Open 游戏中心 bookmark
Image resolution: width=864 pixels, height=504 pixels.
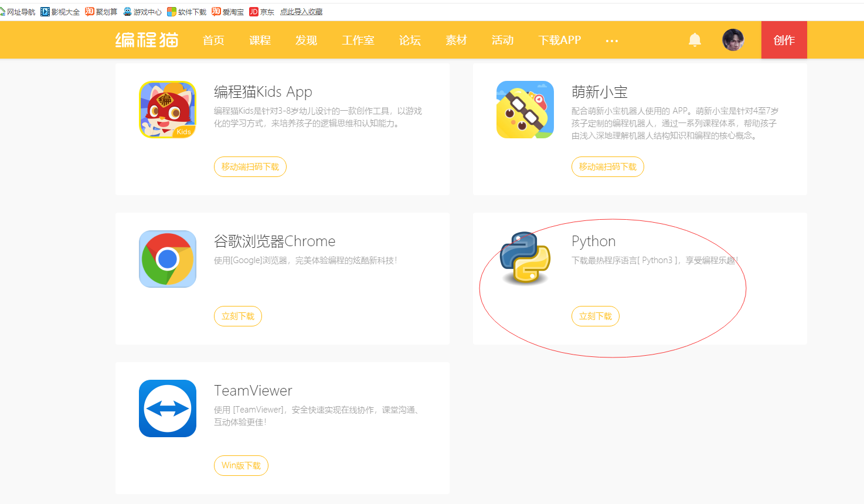click(142, 12)
